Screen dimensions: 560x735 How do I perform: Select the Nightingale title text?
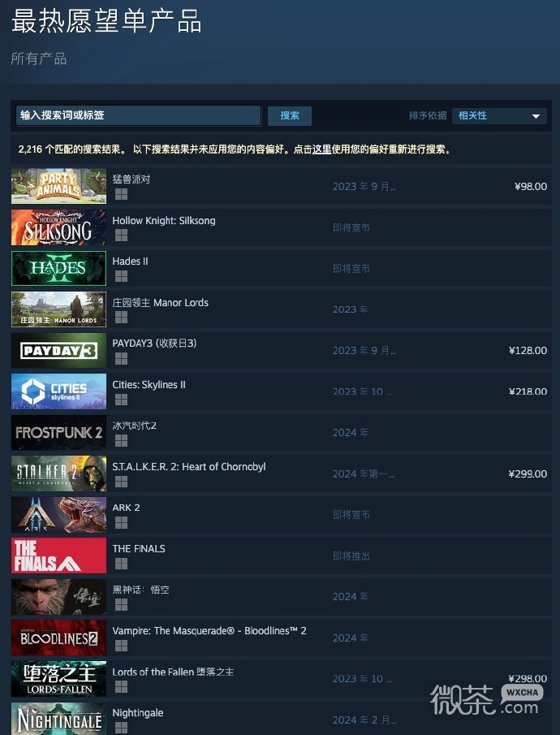click(x=138, y=712)
